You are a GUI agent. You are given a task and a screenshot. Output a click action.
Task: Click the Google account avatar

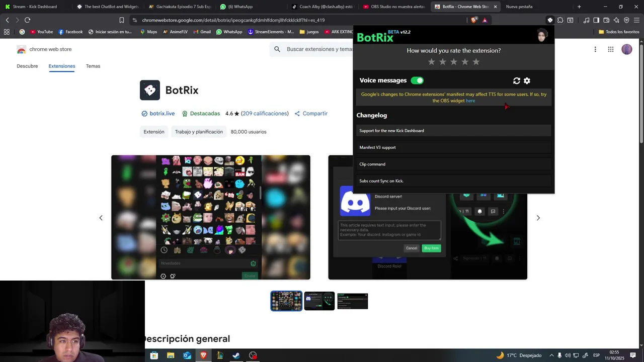click(x=626, y=49)
